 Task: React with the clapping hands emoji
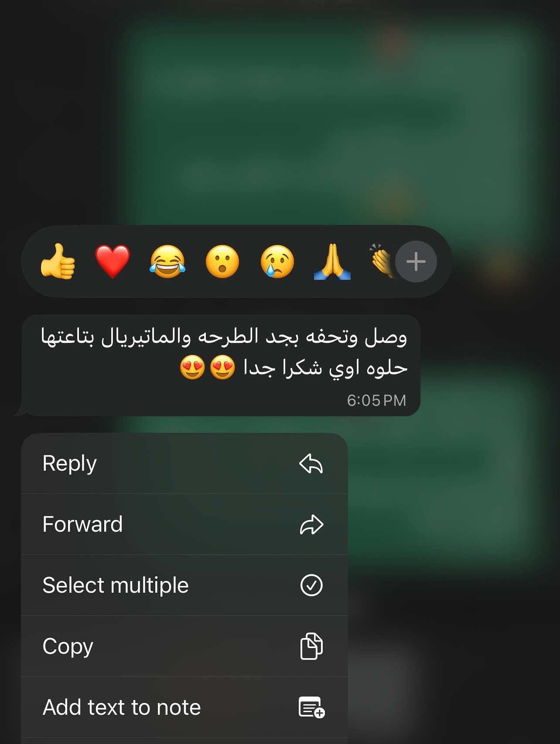382,261
